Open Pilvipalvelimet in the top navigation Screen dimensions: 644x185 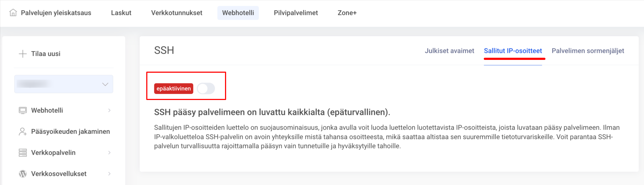point(296,13)
